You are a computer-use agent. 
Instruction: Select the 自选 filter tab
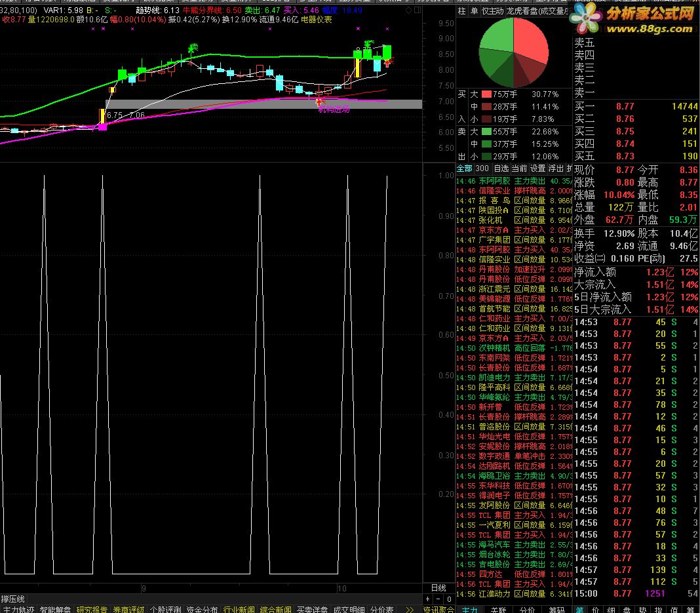(x=501, y=168)
